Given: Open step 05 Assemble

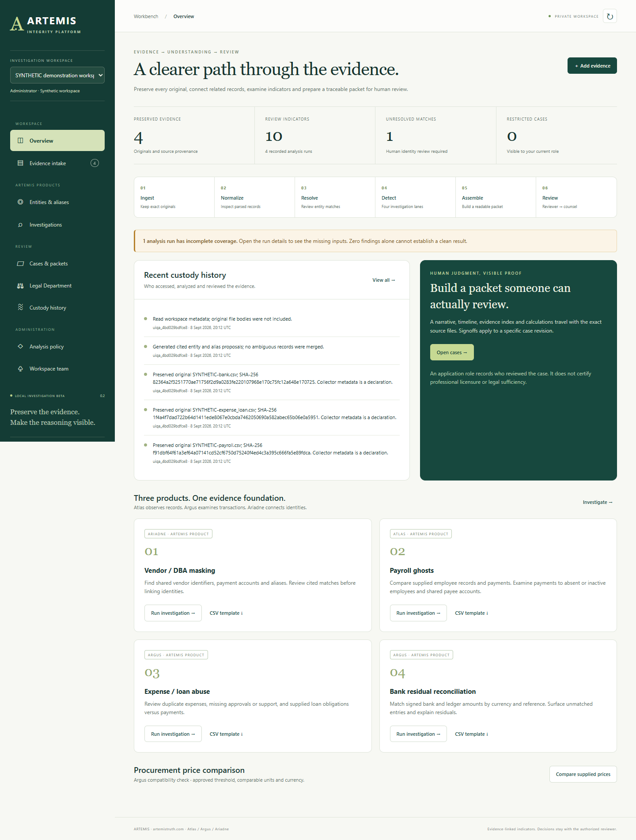Looking at the screenshot, I should click(496, 197).
